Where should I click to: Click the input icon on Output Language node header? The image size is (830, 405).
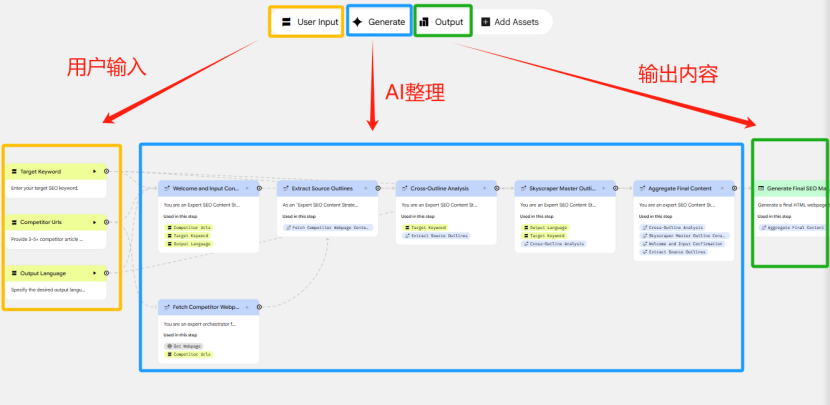(14, 273)
